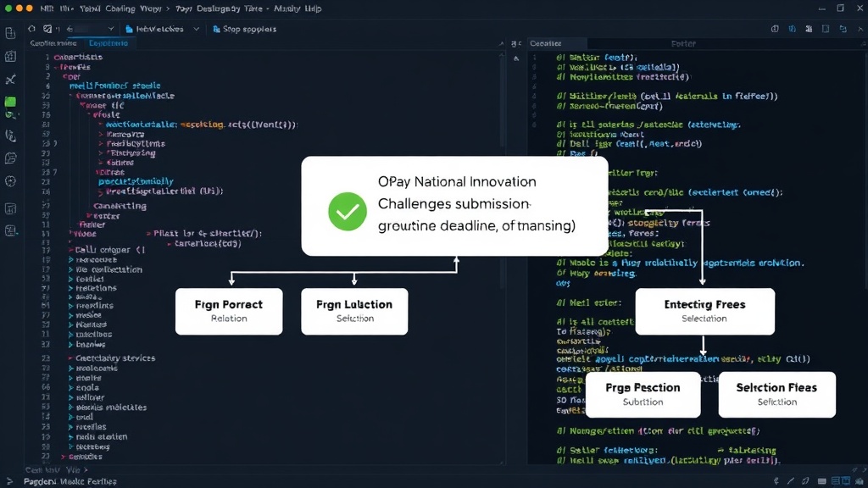Click the blue folder icon before 'Inbvetches'
Image resolution: width=868 pixels, height=488 pixels.
(x=129, y=29)
